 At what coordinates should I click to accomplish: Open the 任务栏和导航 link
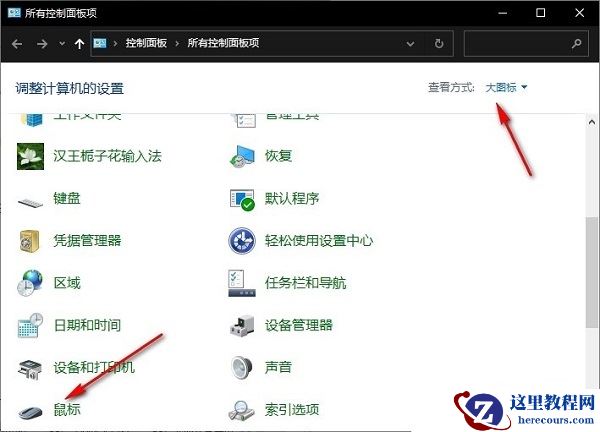pos(305,283)
